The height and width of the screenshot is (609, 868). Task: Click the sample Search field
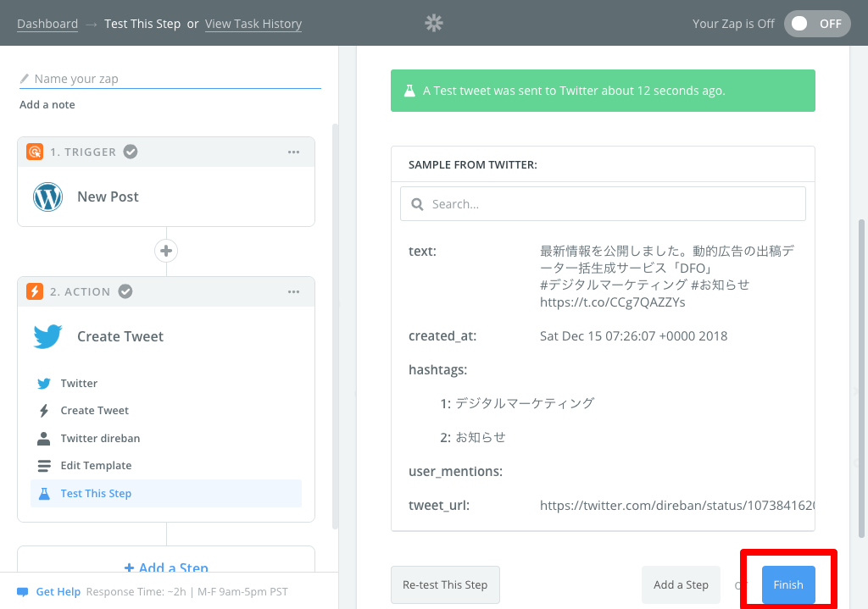603,204
